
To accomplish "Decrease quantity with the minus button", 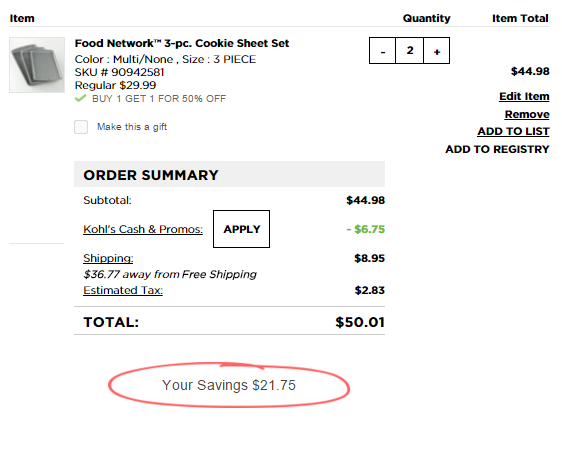I will (x=382, y=51).
